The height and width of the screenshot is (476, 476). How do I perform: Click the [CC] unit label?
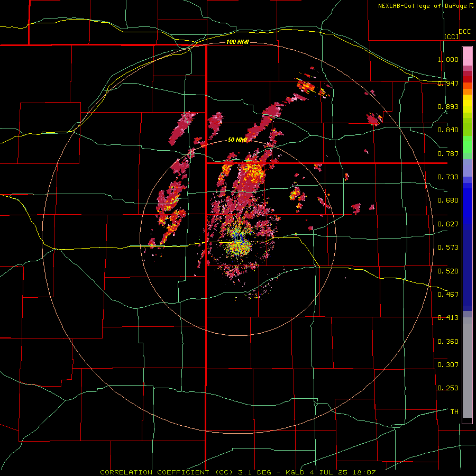click(x=452, y=36)
